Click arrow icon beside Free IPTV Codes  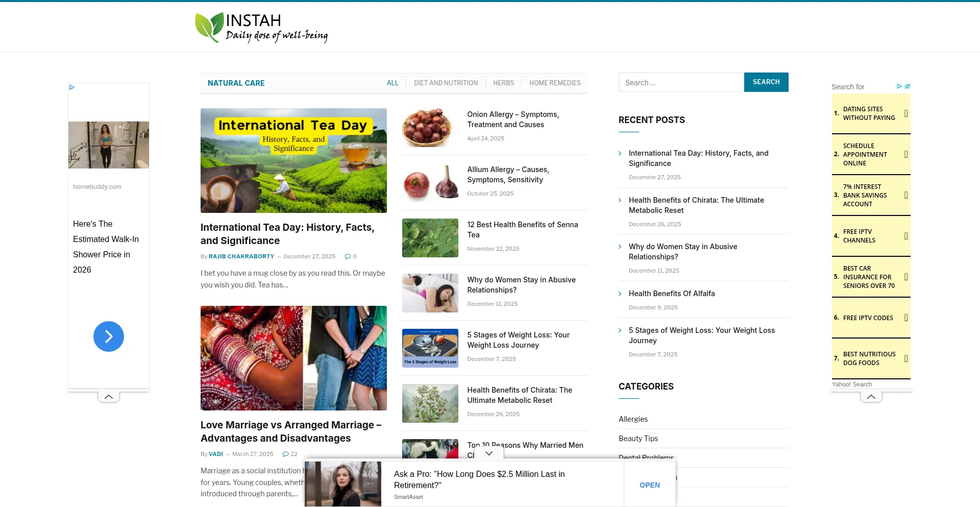pyautogui.click(x=906, y=318)
